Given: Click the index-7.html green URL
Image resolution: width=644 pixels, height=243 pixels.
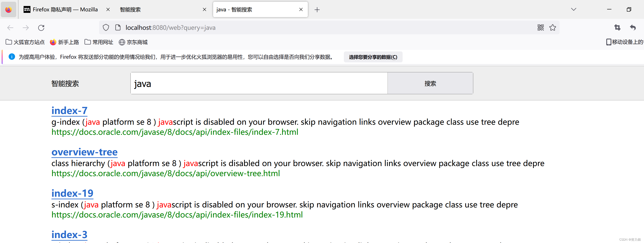Looking at the screenshot, I should click(x=175, y=132).
